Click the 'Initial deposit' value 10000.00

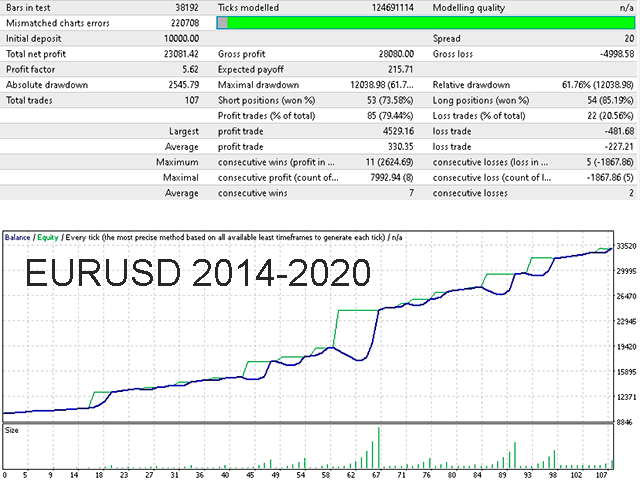coord(181,39)
